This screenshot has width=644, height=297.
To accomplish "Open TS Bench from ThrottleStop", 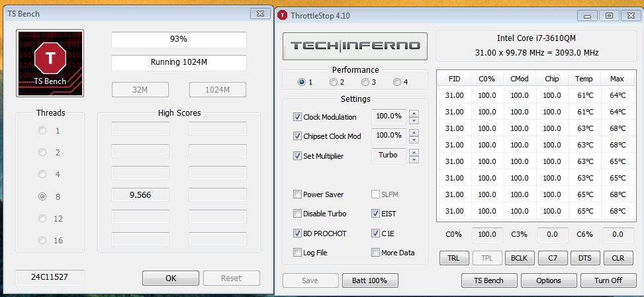I will (488, 280).
